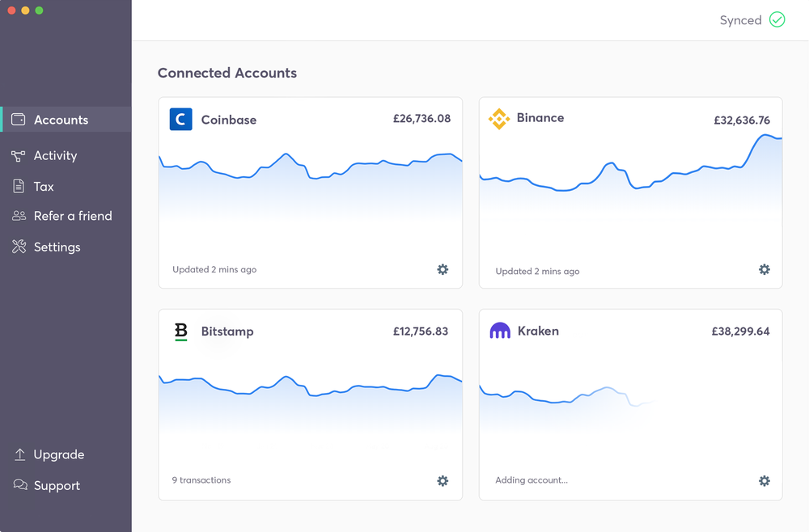Open Bitstamp account settings gear
809x532 pixels.
443,481
